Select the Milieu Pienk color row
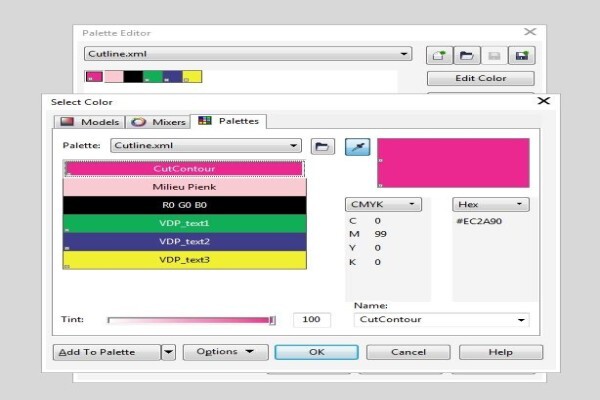The height and width of the screenshot is (400, 600). 184,187
